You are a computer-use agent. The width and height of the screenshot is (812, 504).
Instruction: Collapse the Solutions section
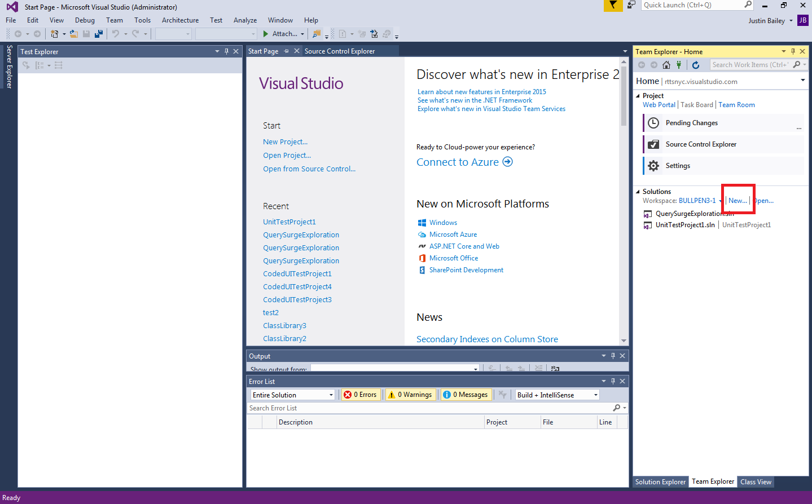(x=638, y=192)
